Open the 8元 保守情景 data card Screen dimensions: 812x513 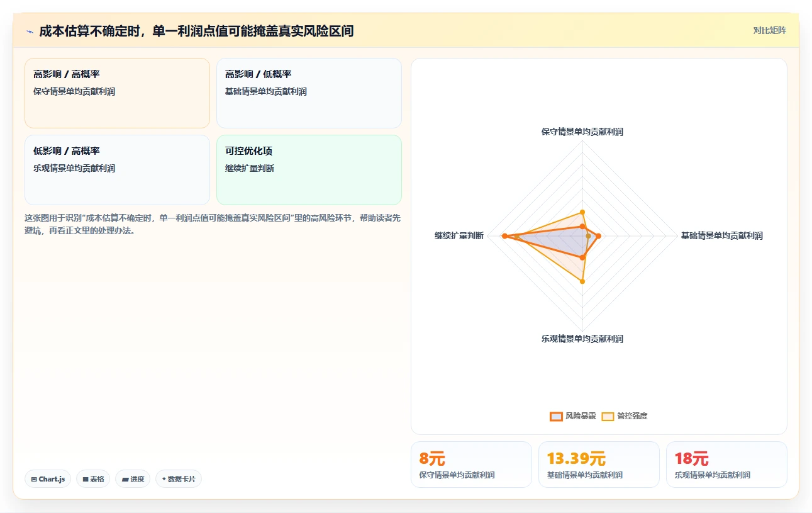[471, 465]
